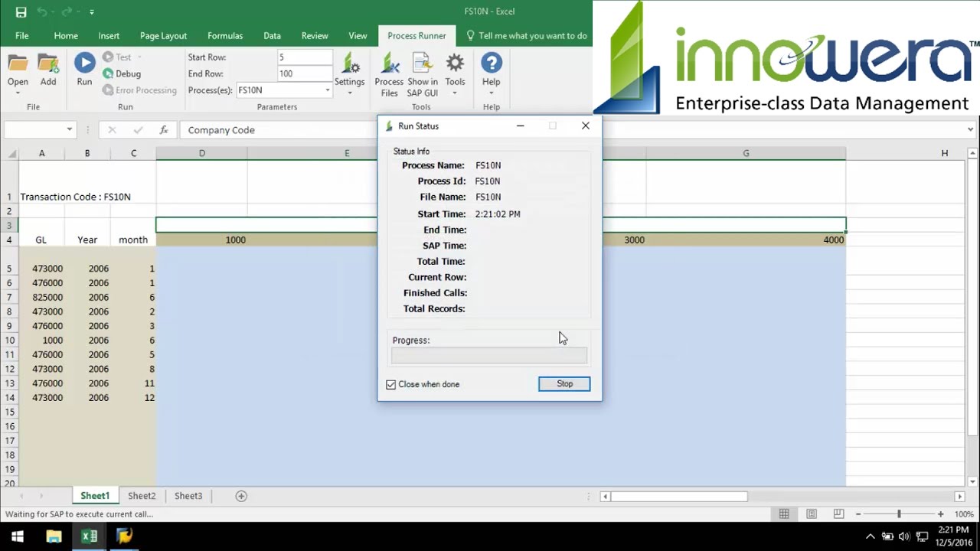The width and height of the screenshot is (980, 551).
Task: Click the formula bar Enter checkmark icon
Action: pos(138,130)
